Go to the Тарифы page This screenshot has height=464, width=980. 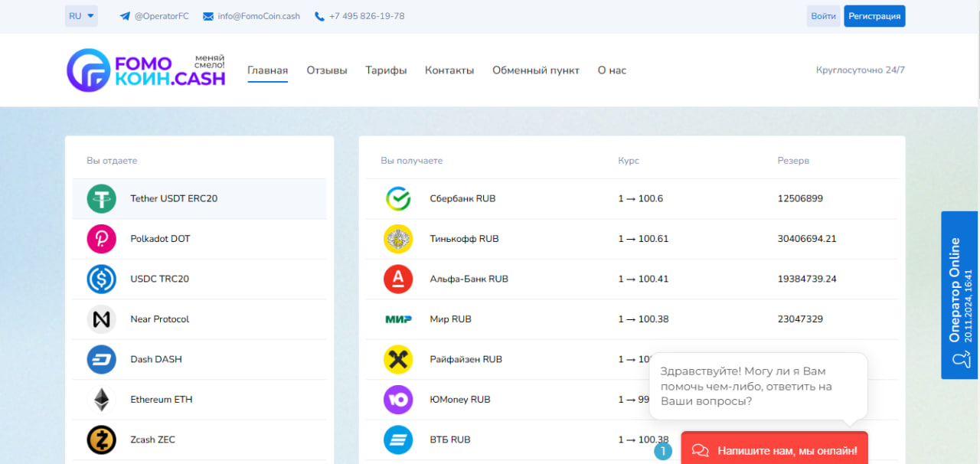pos(386,70)
